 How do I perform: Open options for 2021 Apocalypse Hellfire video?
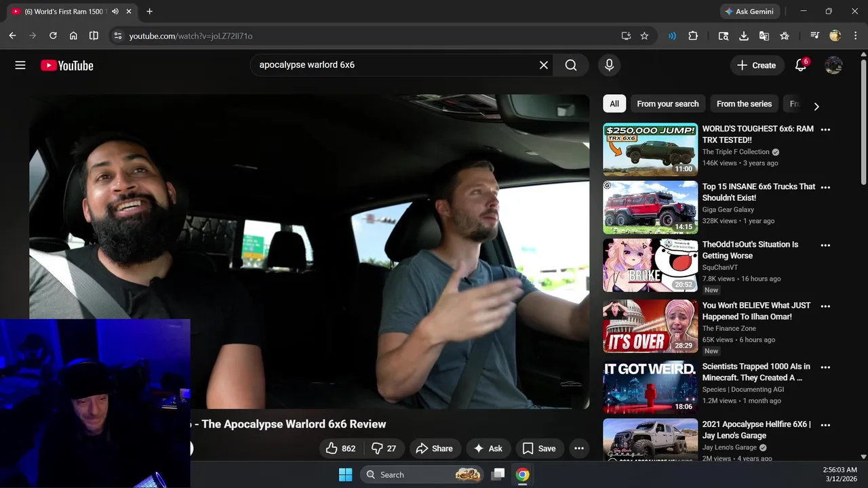point(825,425)
